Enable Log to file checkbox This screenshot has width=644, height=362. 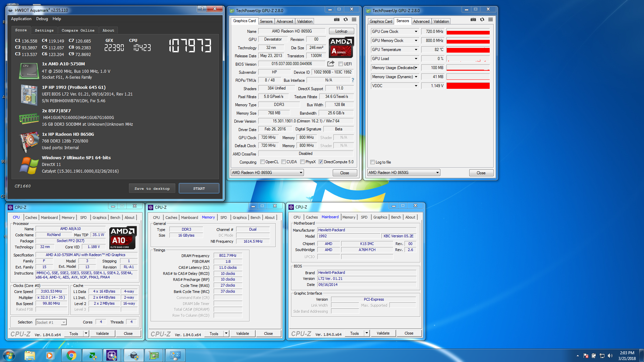pos(372,162)
